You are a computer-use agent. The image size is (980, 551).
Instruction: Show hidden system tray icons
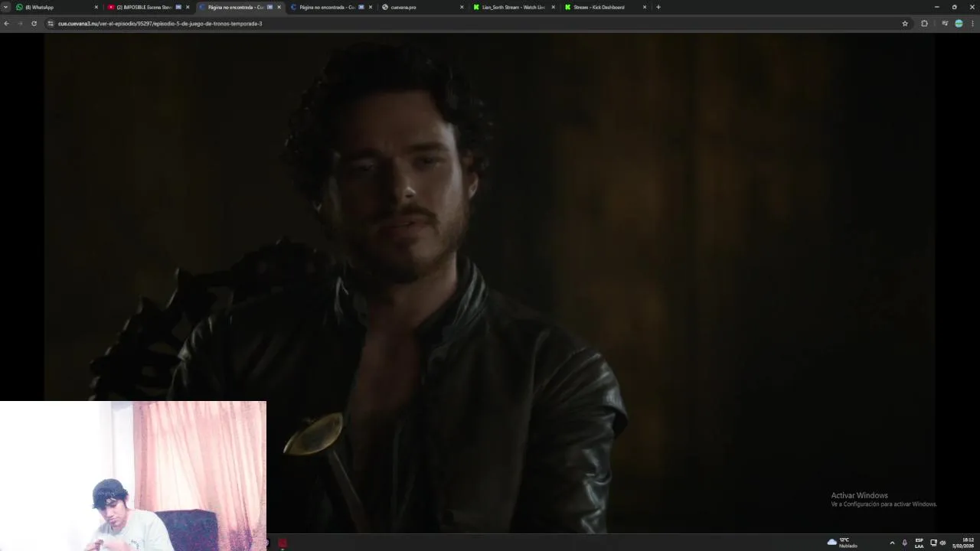(892, 543)
